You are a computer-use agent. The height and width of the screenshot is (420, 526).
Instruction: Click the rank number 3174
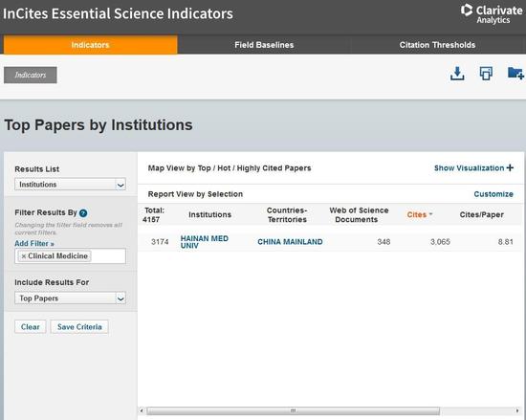160,241
